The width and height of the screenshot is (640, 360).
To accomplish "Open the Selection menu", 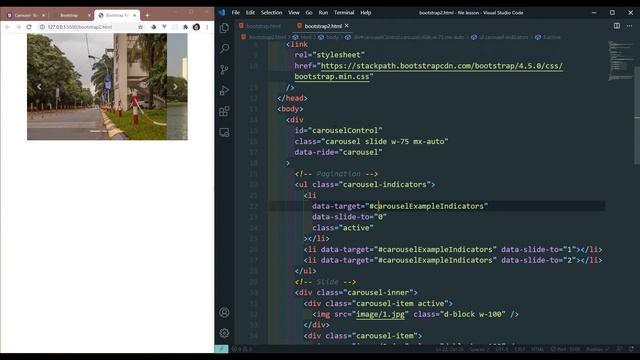I will click(x=271, y=13).
